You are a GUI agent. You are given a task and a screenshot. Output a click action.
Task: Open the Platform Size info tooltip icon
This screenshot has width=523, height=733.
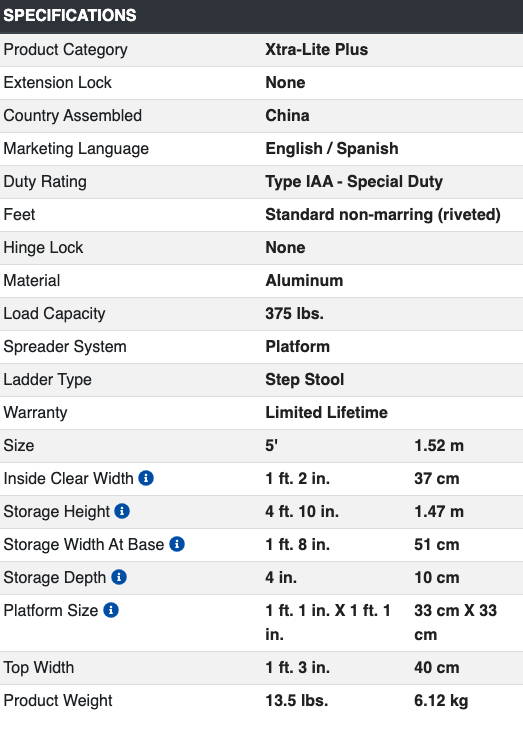click(x=111, y=610)
